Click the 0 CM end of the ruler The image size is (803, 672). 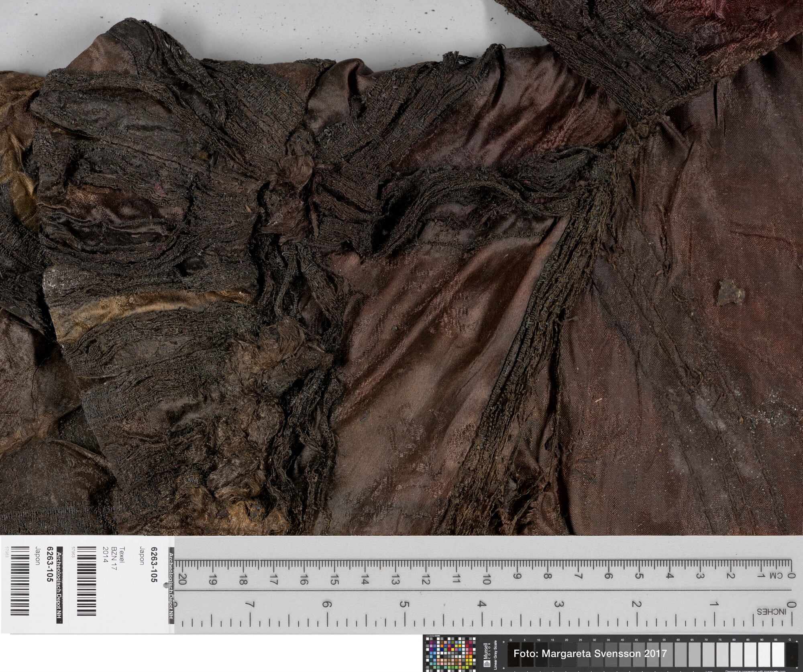coord(790,576)
